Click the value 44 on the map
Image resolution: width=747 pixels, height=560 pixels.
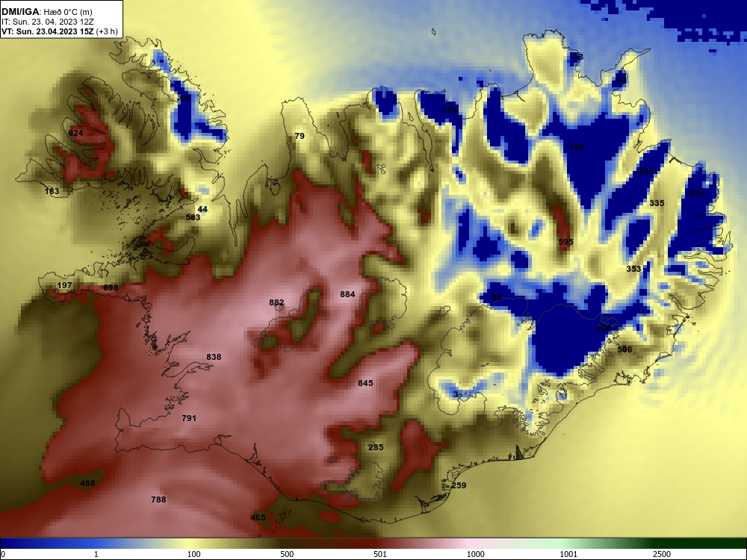coord(202,209)
